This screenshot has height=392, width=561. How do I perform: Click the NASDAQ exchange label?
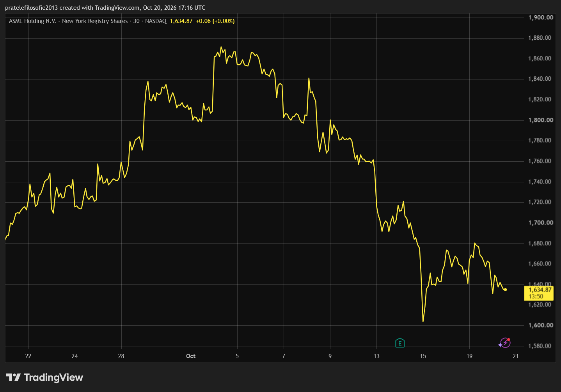click(156, 21)
